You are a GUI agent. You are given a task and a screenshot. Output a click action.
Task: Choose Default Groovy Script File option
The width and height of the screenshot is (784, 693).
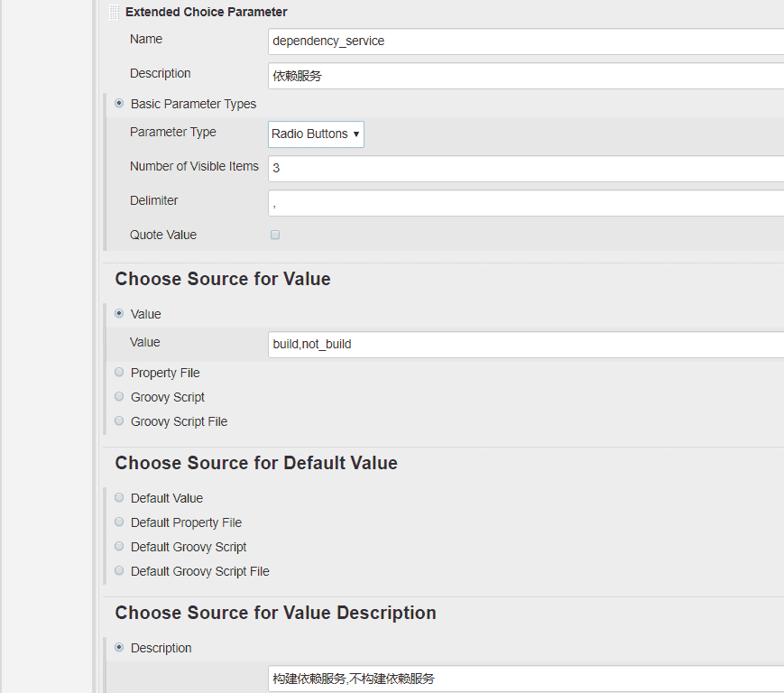point(119,571)
